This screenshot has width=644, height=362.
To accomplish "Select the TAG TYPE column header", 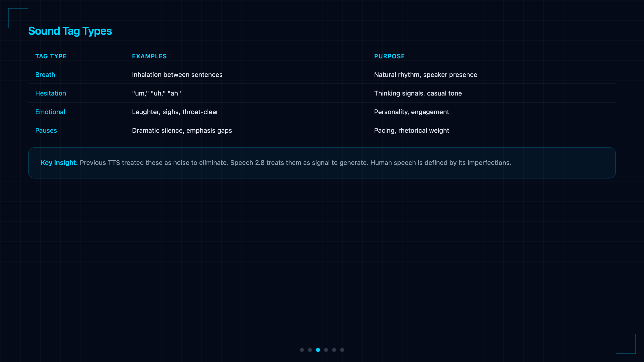I will point(51,56).
